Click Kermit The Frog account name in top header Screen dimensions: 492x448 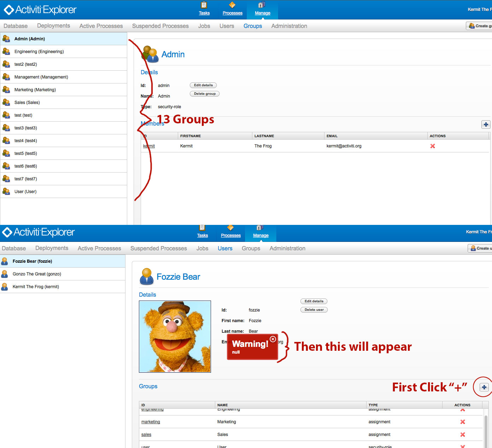click(480, 10)
